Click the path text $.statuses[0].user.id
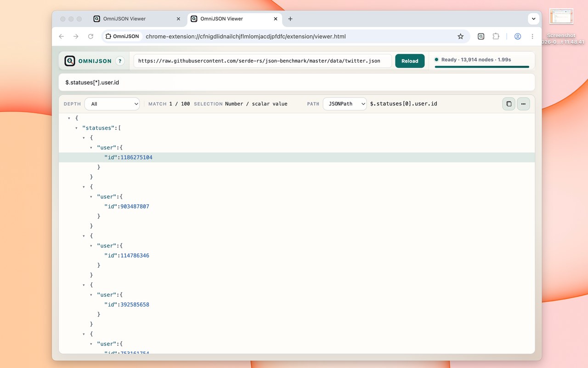The width and height of the screenshot is (588, 368). pyautogui.click(x=403, y=104)
